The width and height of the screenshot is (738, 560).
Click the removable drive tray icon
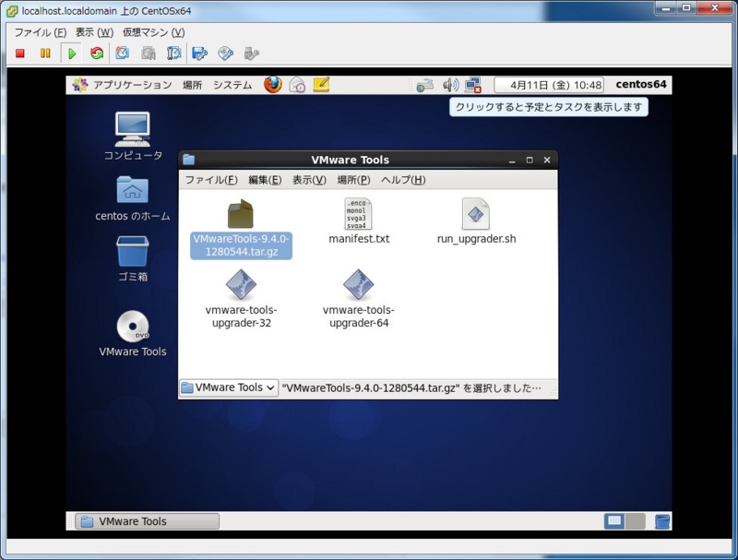(x=424, y=85)
